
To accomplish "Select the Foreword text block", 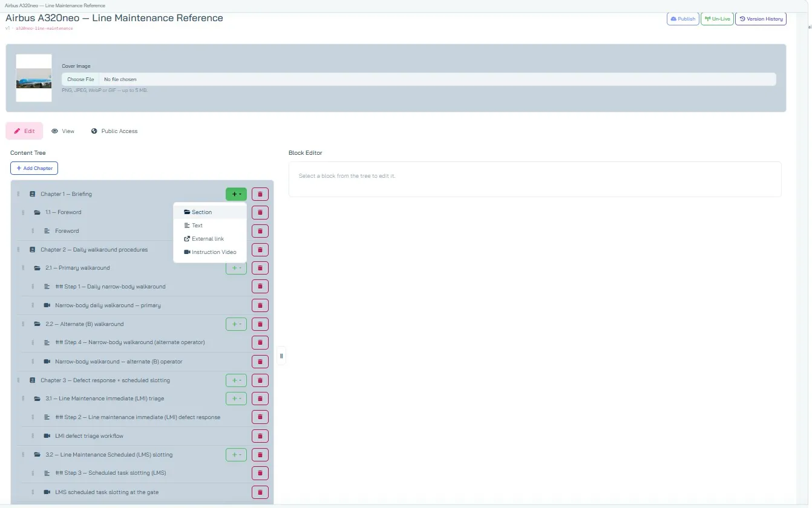I will coord(67,231).
